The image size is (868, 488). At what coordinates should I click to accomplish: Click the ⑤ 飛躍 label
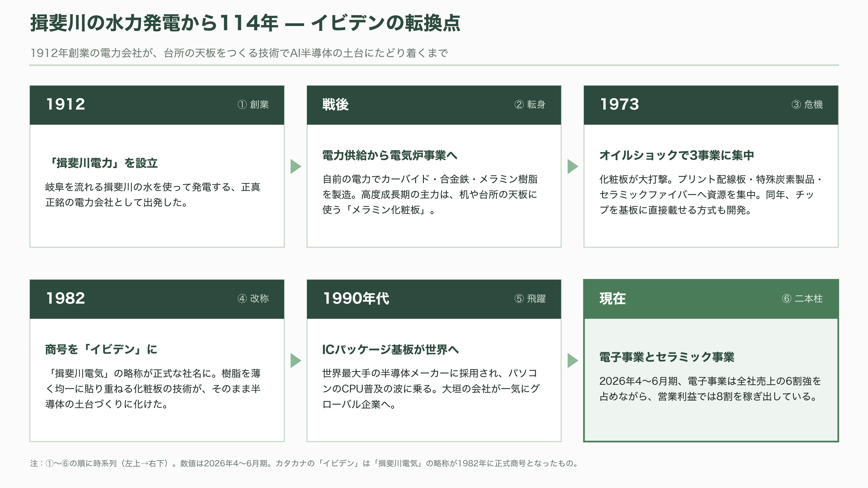[x=530, y=299]
